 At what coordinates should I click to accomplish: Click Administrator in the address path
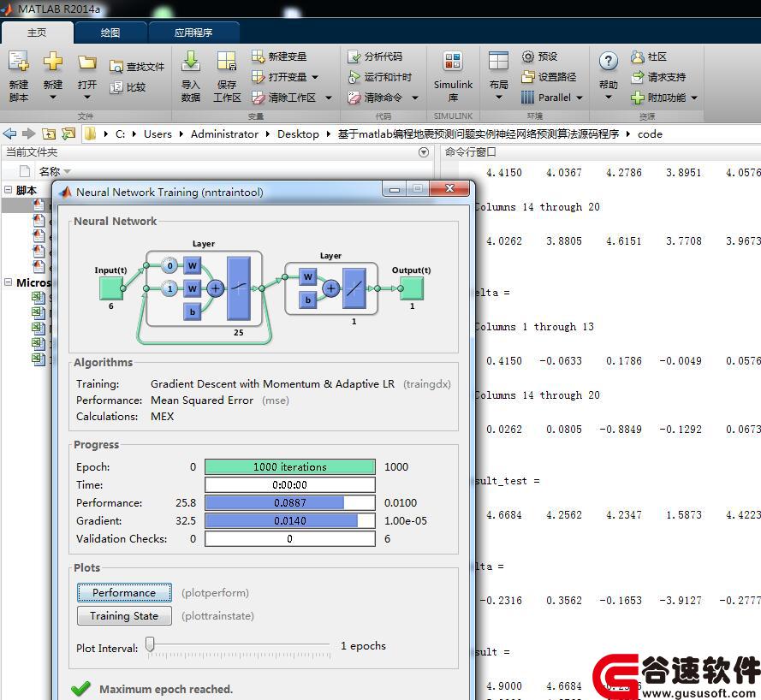point(224,133)
